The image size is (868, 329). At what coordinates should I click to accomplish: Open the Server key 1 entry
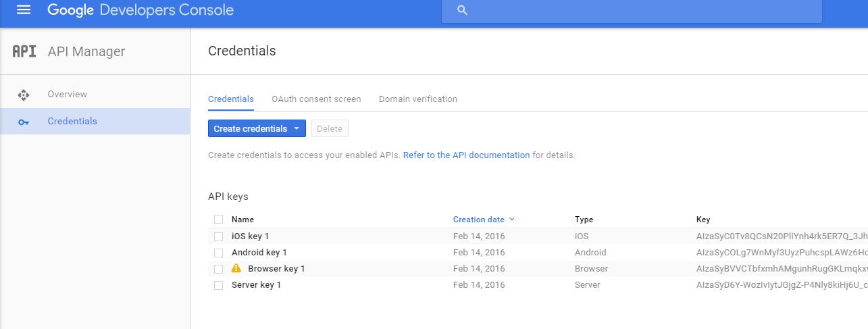[256, 285]
